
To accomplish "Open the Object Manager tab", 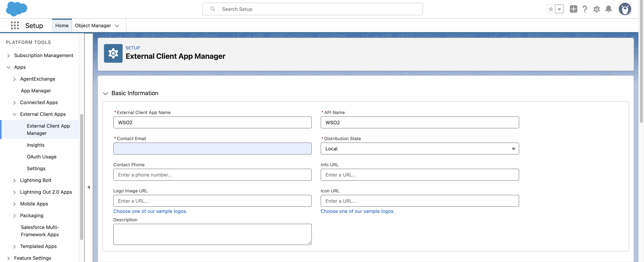I will (x=93, y=25).
